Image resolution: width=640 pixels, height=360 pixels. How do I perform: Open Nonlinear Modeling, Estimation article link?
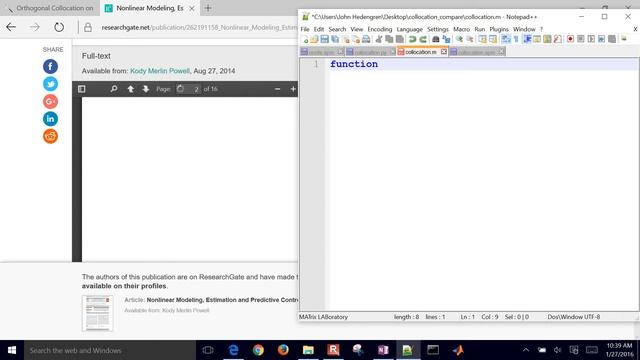point(222,300)
